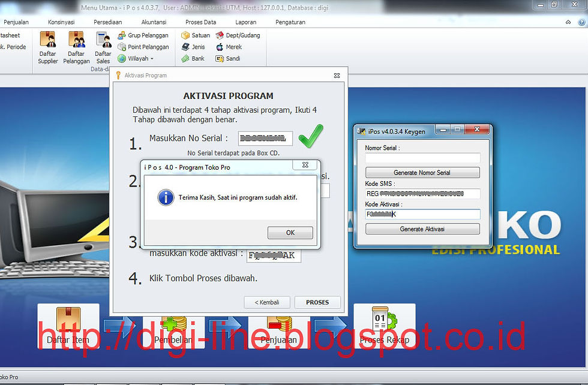Minimize the main iPos window
This screenshot has width=588, height=385.
pyautogui.click(x=541, y=5)
